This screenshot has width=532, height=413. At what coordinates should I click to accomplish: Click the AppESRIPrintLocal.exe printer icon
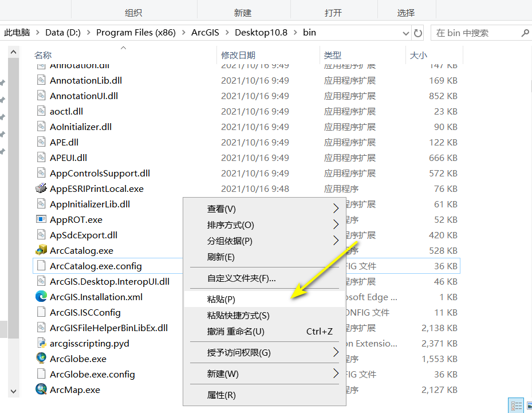coord(41,188)
